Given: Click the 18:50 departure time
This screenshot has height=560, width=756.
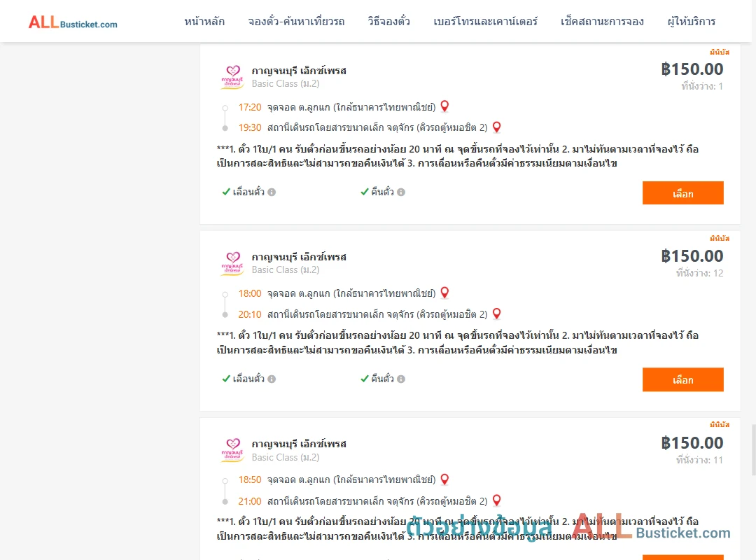Looking at the screenshot, I should pos(250,480).
